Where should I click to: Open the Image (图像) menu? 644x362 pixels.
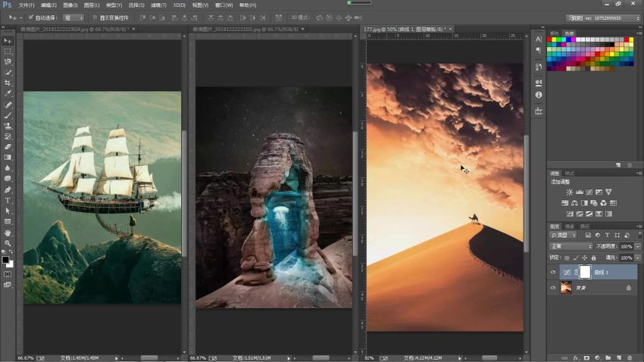(70, 5)
